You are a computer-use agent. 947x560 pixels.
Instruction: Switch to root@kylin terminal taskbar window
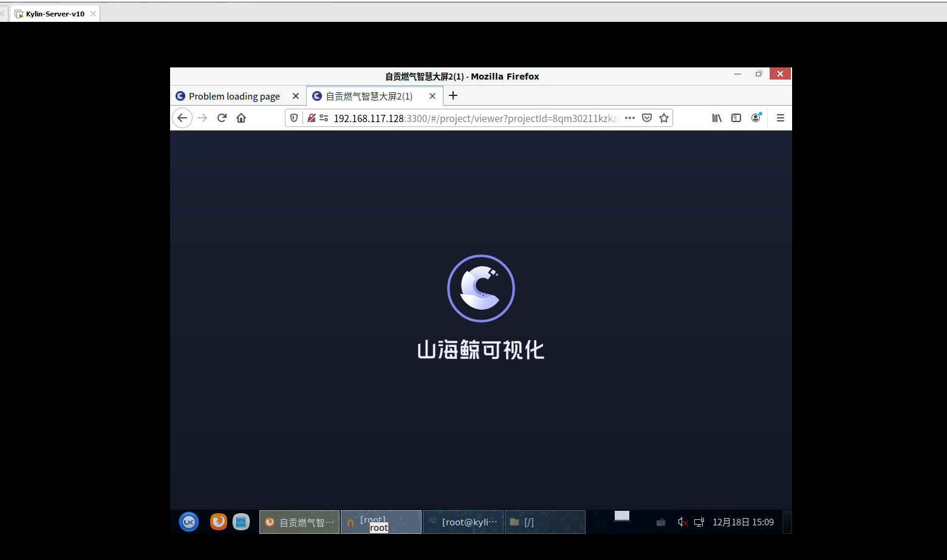point(463,522)
